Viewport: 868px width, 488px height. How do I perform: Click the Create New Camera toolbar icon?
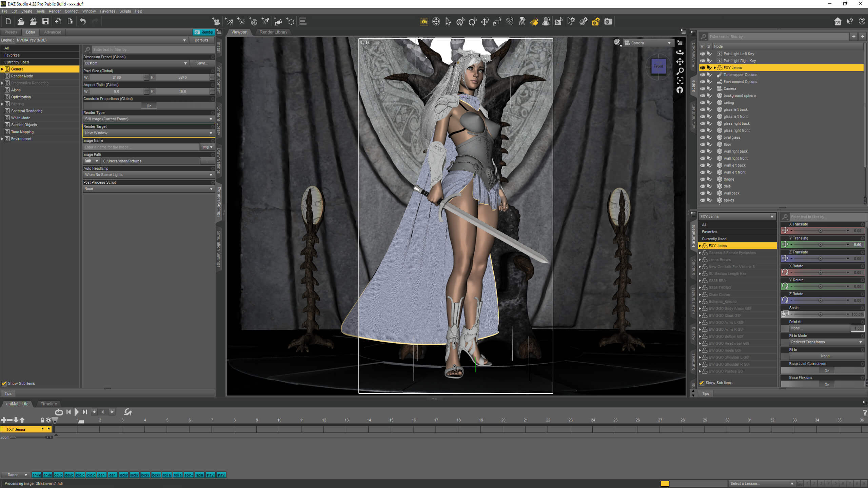click(216, 22)
